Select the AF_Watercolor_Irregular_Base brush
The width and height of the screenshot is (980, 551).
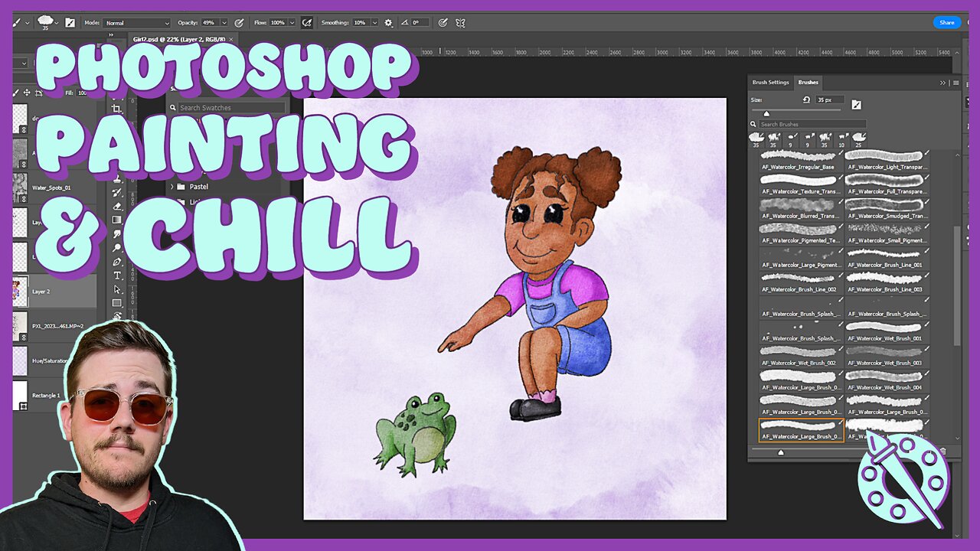point(801,161)
